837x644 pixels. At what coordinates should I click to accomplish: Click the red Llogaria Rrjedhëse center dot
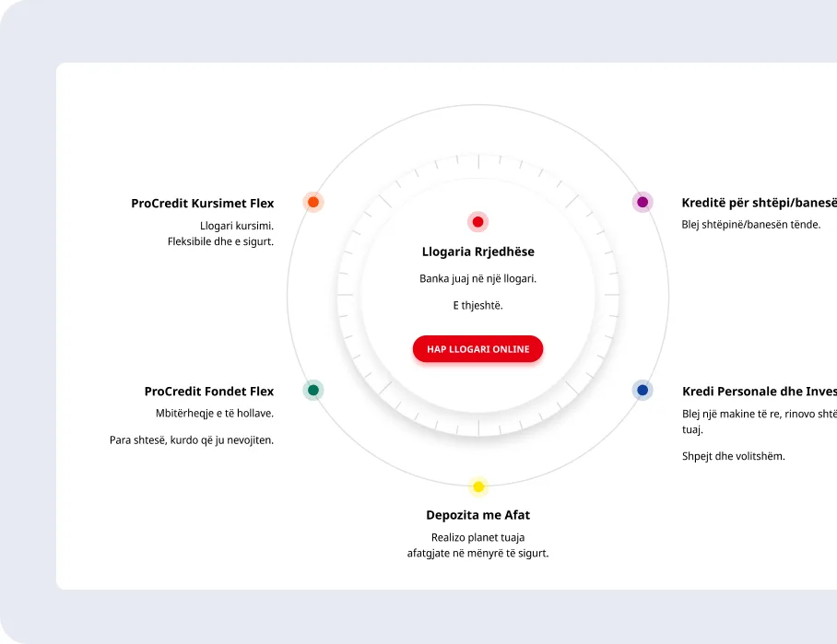[477, 222]
